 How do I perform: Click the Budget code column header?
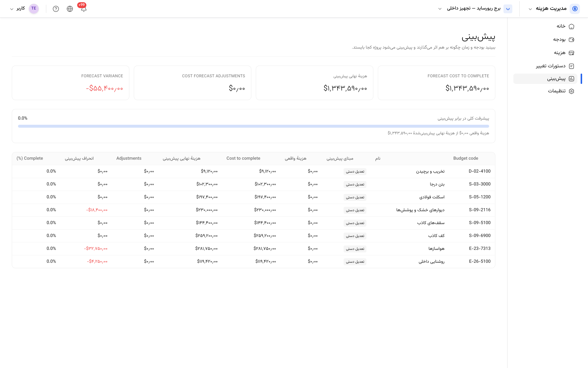466,158
